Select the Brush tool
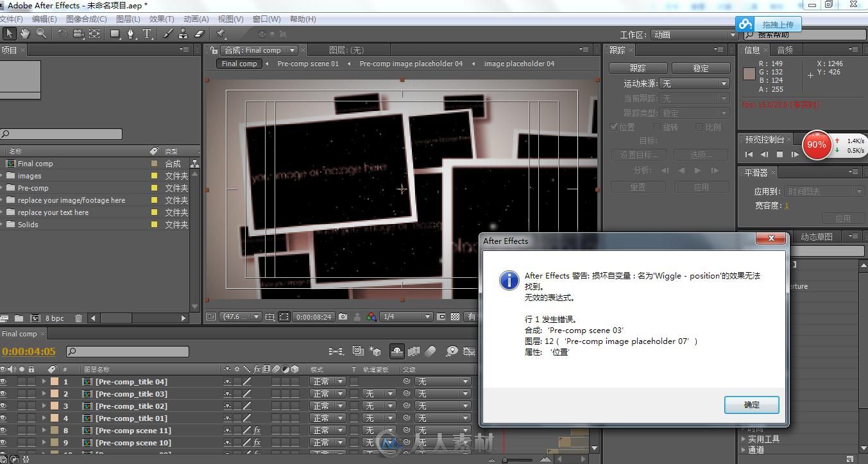The height and width of the screenshot is (464, 868). 168,34
